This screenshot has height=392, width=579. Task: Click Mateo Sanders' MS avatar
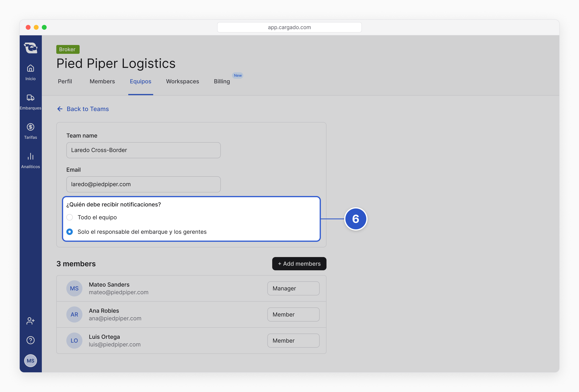[x=74, y=288]
